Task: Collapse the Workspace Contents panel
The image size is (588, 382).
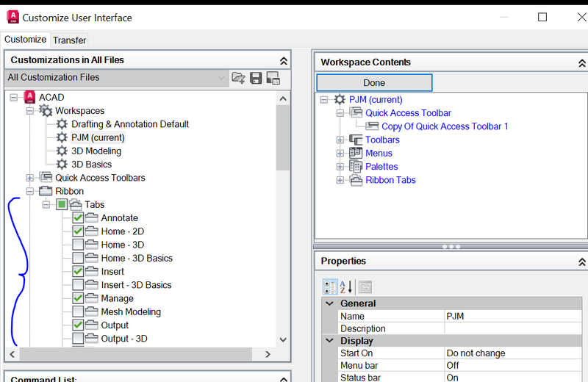Action: click(x=582, y=63)
